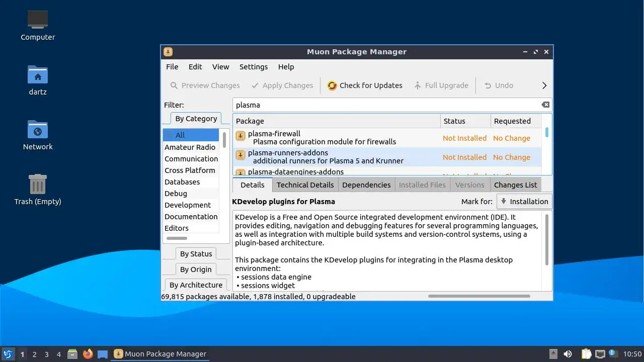Click the Apply Changes toolbar button
This screenshot has width=644, height=362.
tap(282, 85)
